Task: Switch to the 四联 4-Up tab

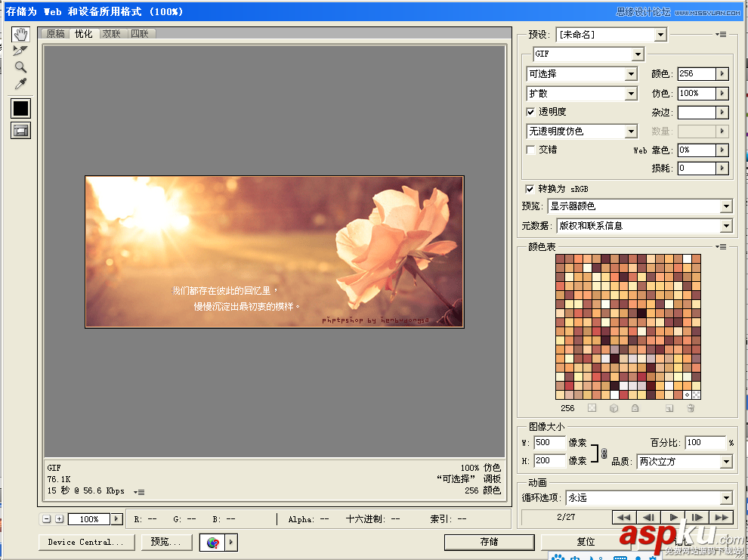Action: tap(140, 33)
